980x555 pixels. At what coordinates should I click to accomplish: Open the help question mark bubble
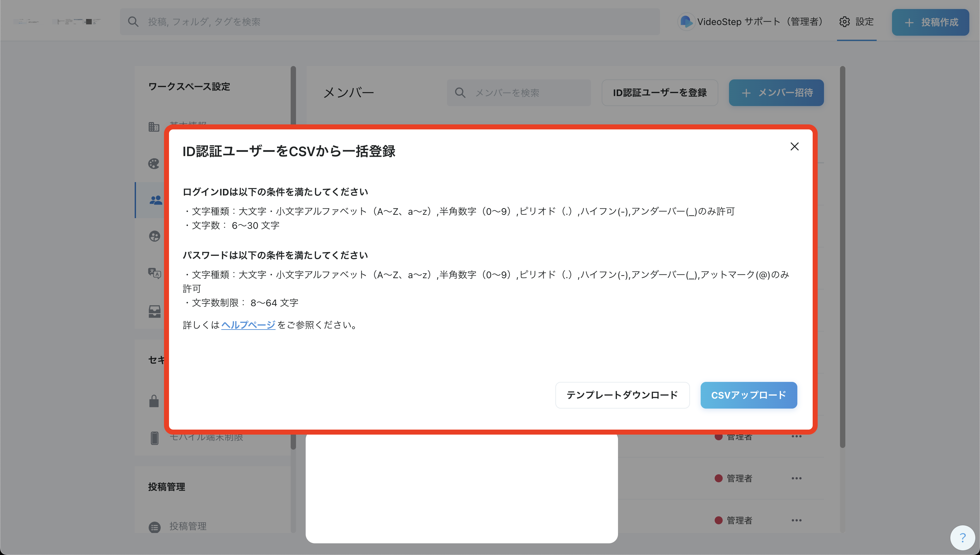tap(962, 538)
